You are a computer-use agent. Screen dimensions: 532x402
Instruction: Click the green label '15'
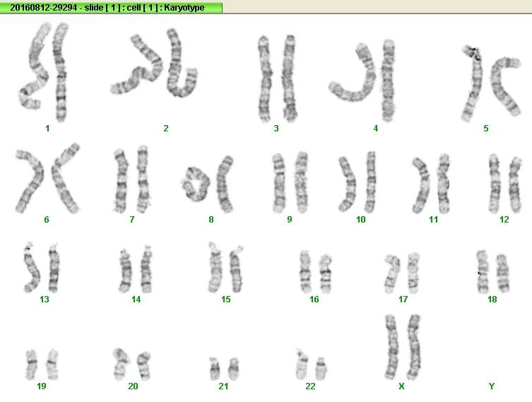click(226, 300)
